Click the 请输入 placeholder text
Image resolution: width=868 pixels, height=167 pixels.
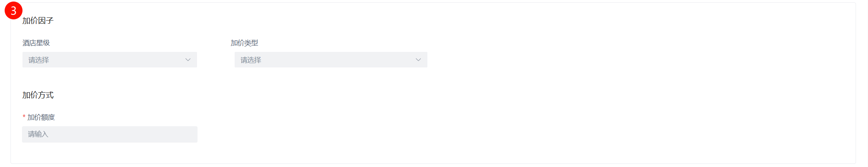tap(38, 134)
